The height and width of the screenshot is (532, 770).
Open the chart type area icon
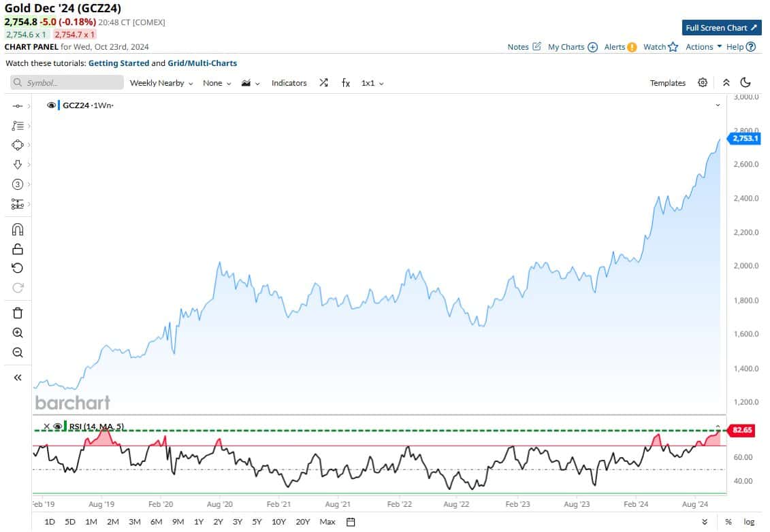[245, 82]
